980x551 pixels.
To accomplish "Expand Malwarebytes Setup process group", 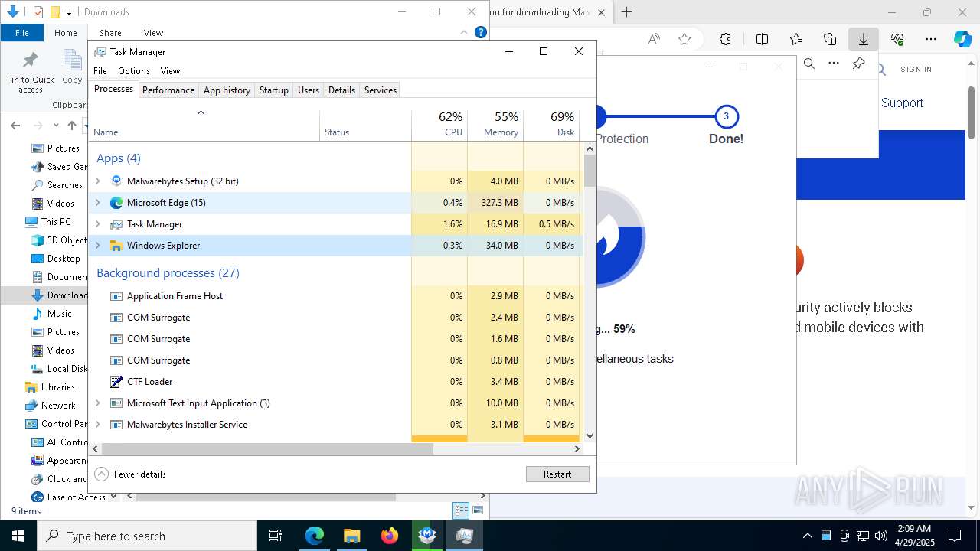I will pyautogui.click(x=97, y=181).
